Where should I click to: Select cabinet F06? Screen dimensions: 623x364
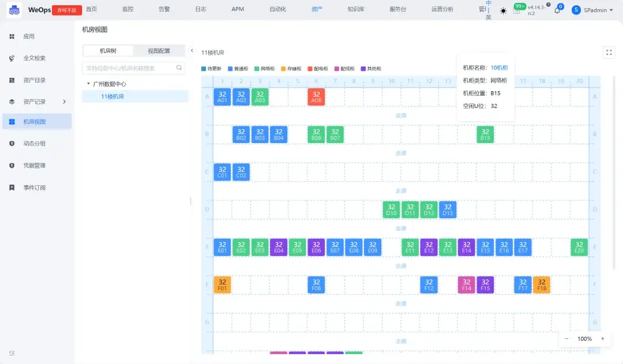click(x=316, y=285)
